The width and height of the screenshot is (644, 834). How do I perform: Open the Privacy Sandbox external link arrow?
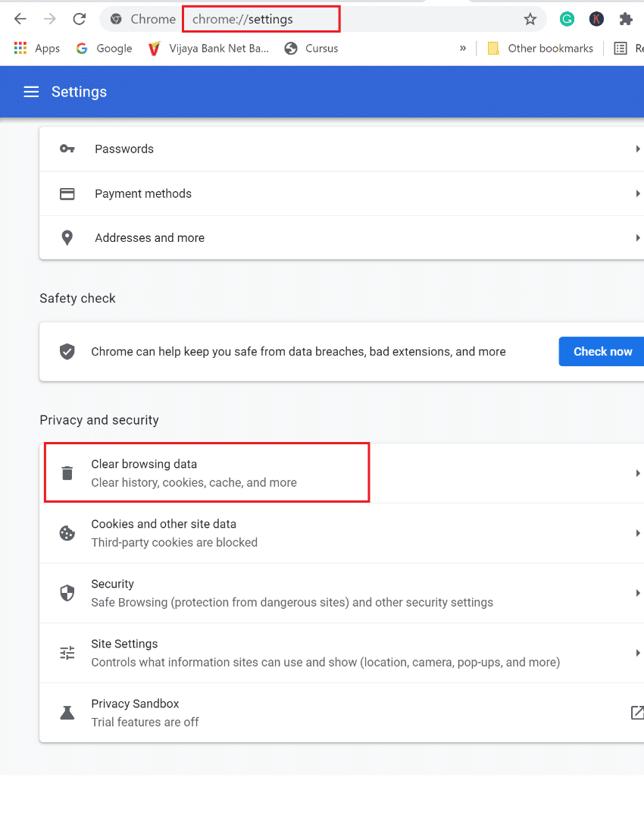click(637, 712)
